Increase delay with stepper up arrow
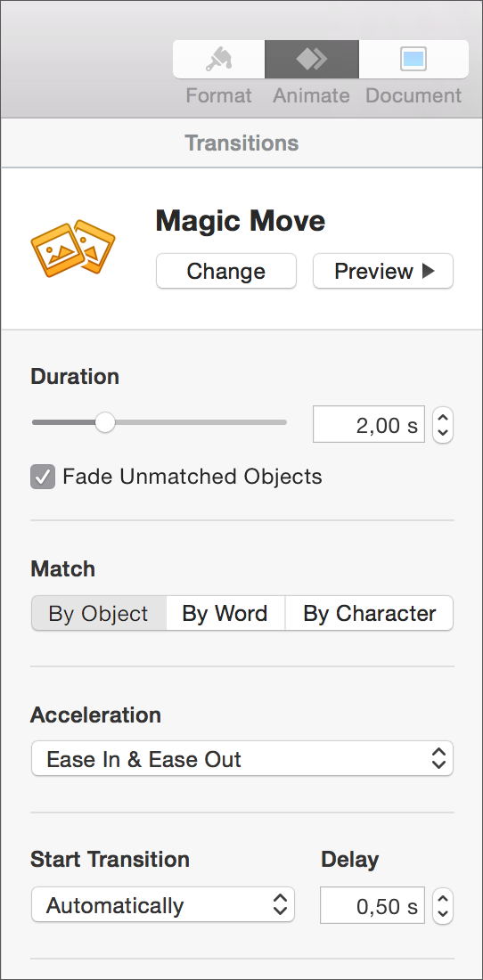The image size is (483, 980). pyautogui.click(x=442, y=897)
